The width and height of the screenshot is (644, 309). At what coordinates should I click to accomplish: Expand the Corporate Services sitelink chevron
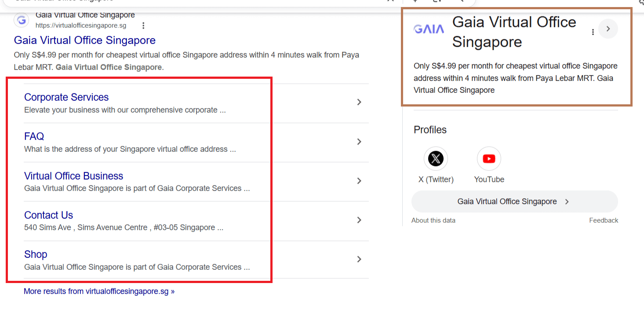tap(359, 103)
